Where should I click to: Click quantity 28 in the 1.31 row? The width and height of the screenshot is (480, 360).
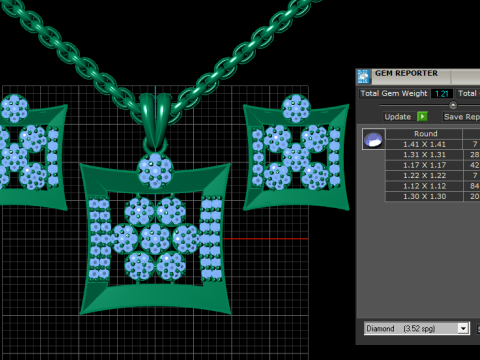click(475, 155)
